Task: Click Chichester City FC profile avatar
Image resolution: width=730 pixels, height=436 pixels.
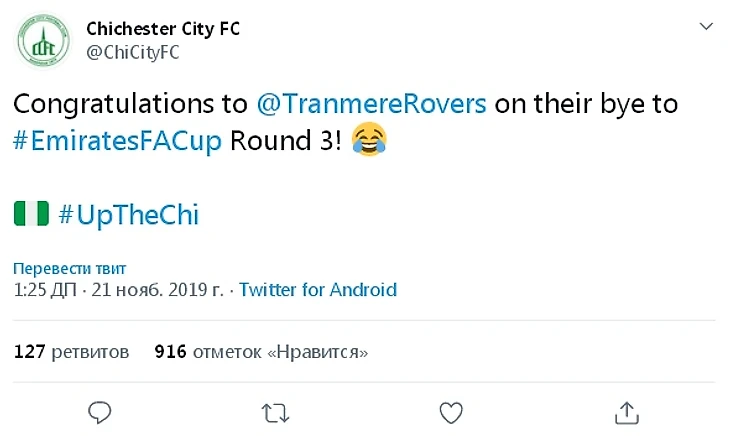Action: (x=42, y=41)
